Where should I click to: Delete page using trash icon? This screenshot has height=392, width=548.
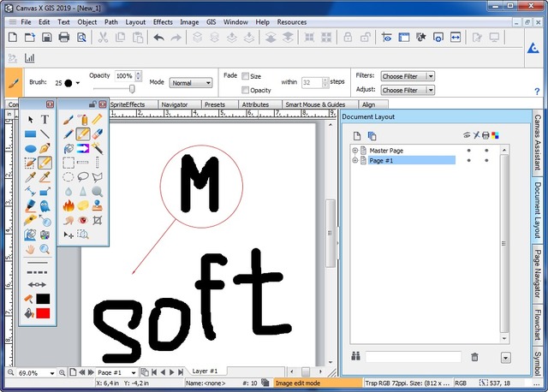pos(474,357)
